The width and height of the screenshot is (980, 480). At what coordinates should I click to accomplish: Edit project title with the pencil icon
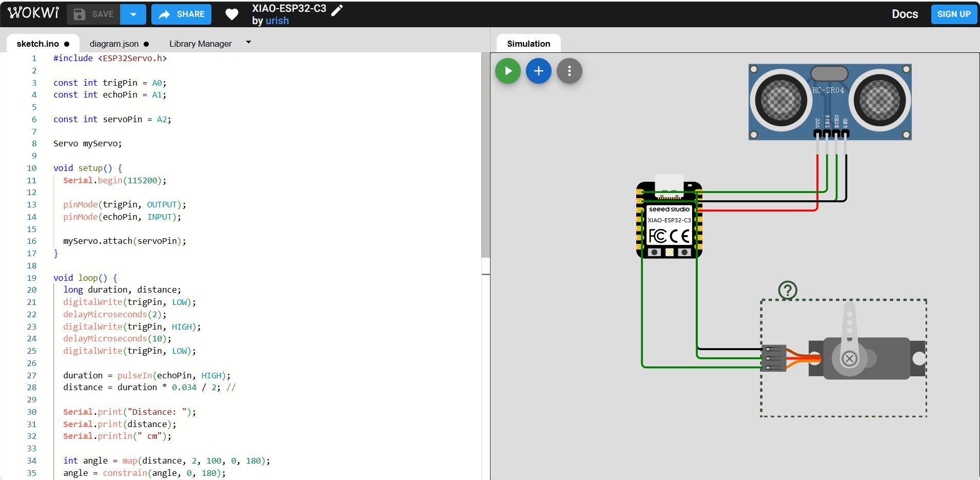[337, 10]
